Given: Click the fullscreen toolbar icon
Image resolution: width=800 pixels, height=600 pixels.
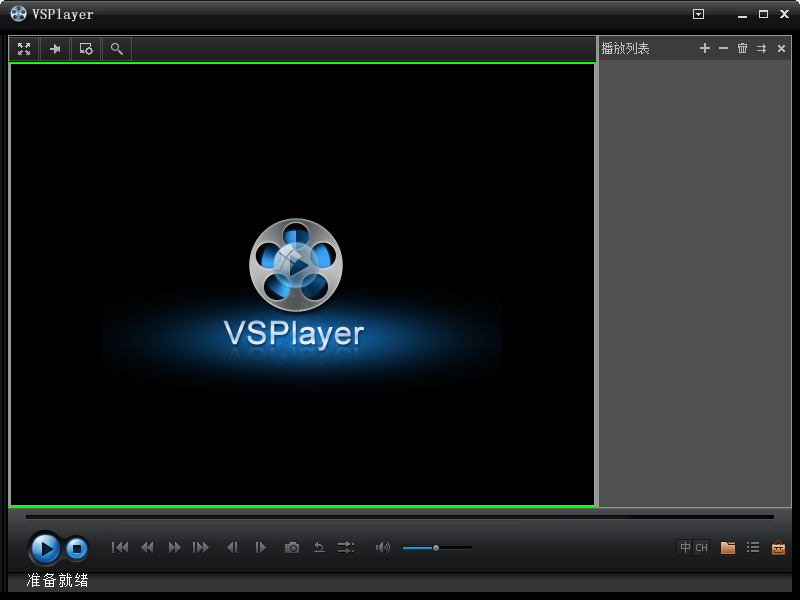Looking at the screenshot, I should click(23, 48).
